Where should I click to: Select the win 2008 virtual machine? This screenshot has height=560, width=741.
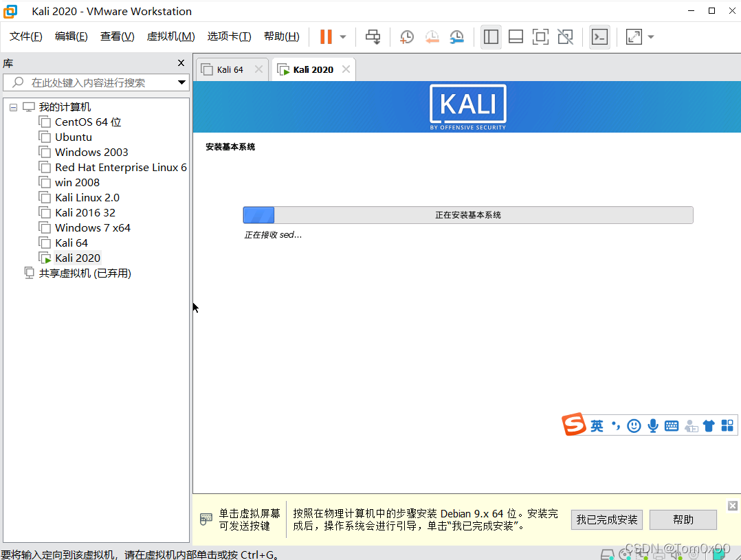point(77,183)
